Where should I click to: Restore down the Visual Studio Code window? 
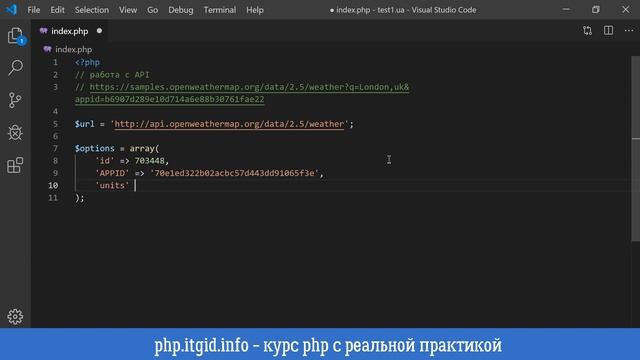pyautogui.click(x=596, y=9)
